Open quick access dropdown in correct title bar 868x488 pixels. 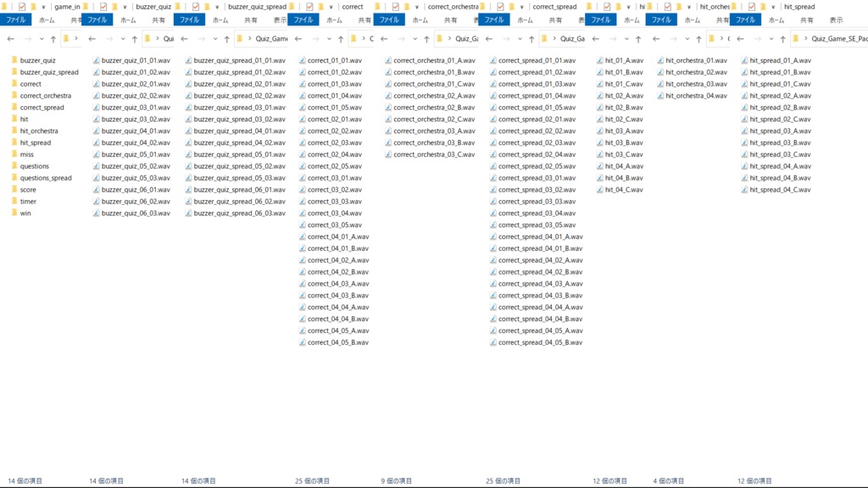click(331, 7)
